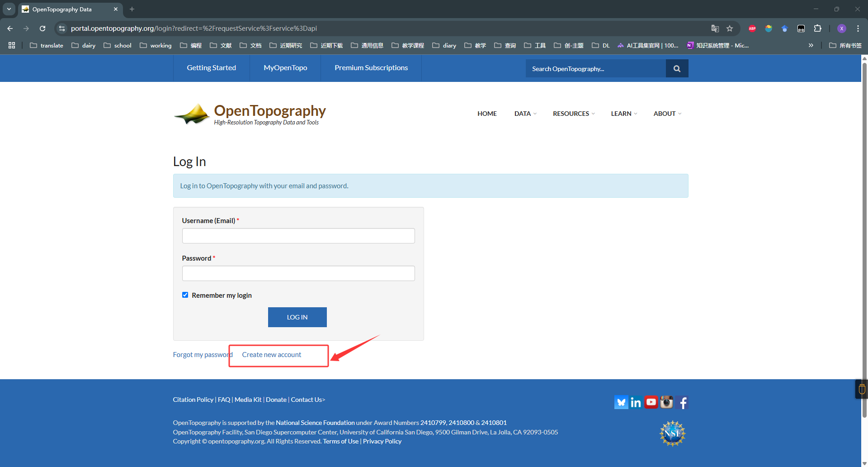Open the school bookmark folder

click(x=118, y=45)
